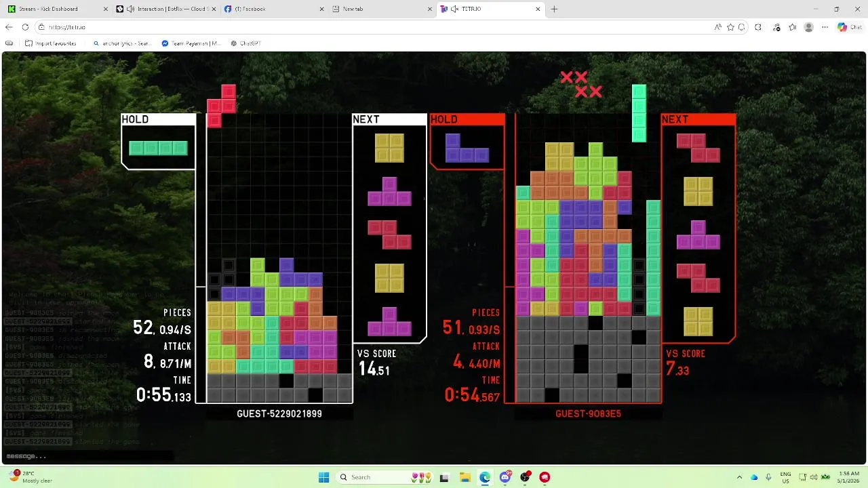The image size is (868, 488).
Task: Click the right player's HOLD J-piece
Action: click(467, 148)
